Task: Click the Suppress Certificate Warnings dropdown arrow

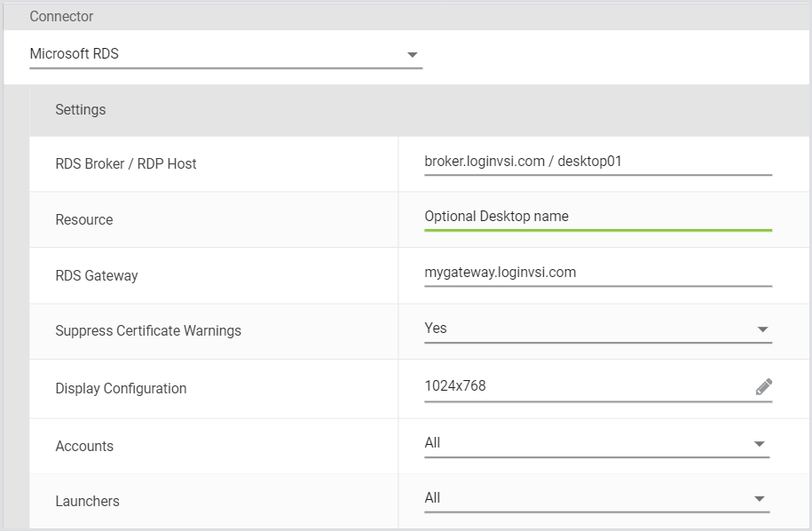Action: point(762,329)
